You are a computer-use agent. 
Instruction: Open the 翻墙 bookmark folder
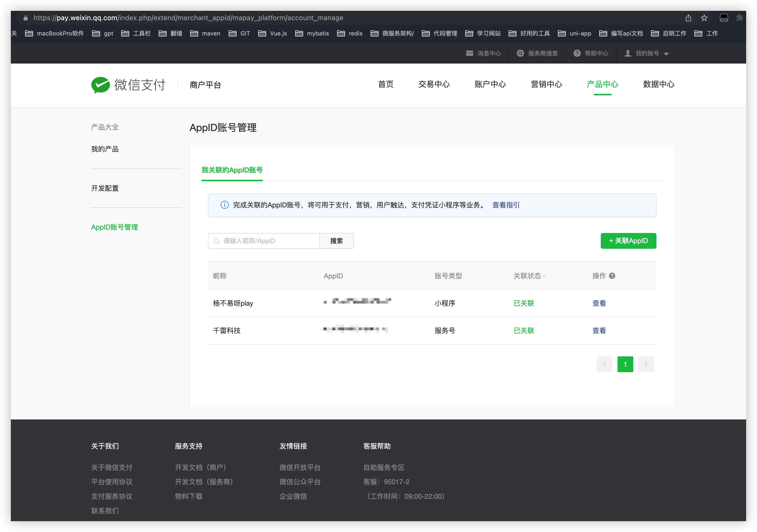click(171, 33)
